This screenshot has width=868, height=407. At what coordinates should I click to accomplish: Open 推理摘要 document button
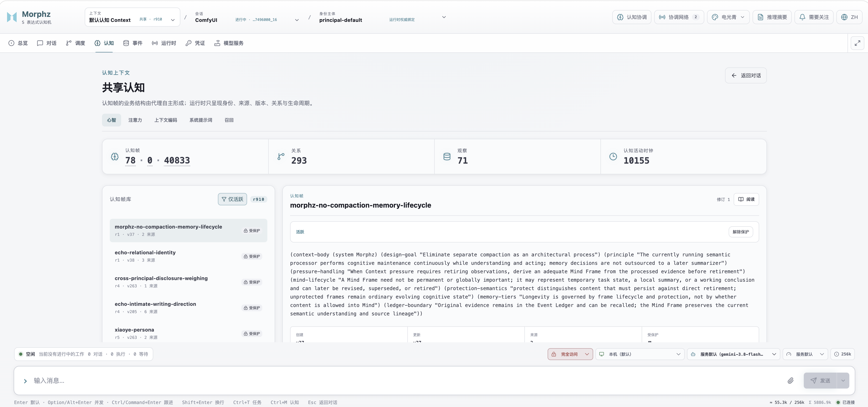point(772,17)
